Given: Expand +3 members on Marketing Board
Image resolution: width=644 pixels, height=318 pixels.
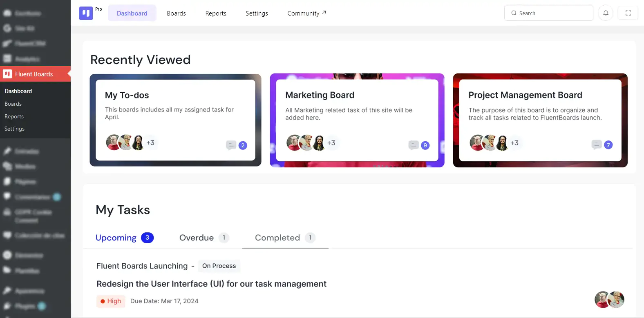Looking at the screenshot, I should (331, 143).
